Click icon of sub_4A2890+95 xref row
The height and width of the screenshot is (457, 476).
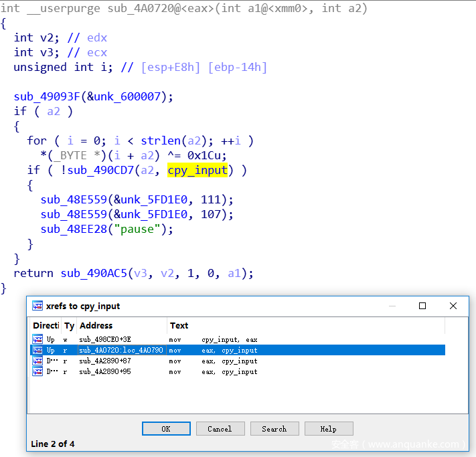[x=37, y=371]
